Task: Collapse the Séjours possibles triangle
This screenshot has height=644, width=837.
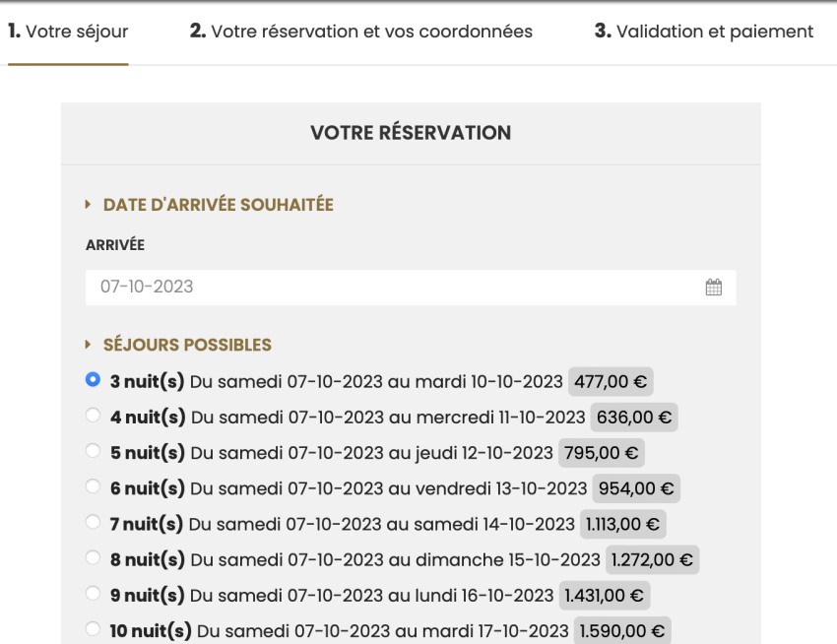Action: coord(89,346)
